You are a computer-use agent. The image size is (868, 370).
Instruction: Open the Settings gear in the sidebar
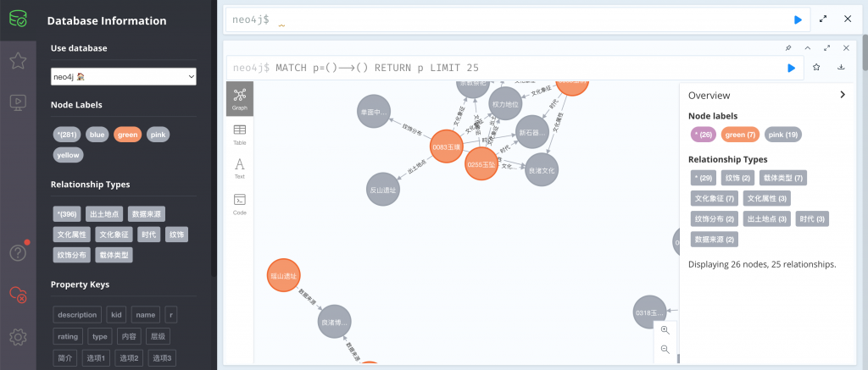[x=18, y=336]
